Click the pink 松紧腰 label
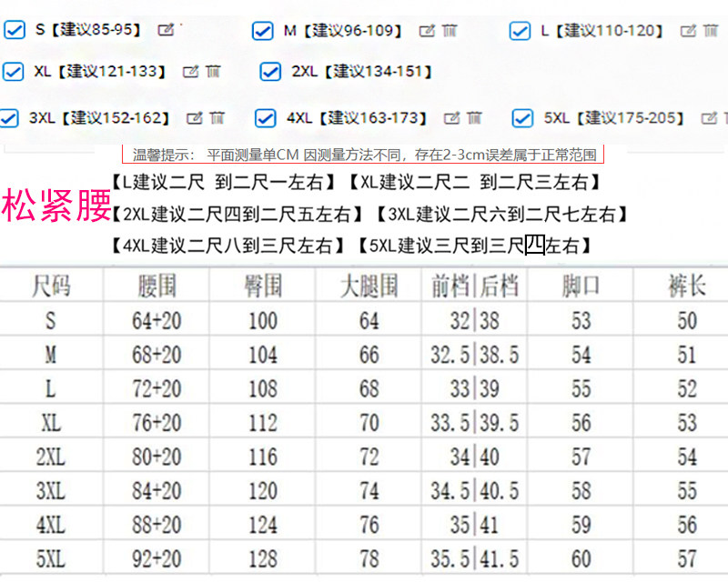 [x=56, y=206]
